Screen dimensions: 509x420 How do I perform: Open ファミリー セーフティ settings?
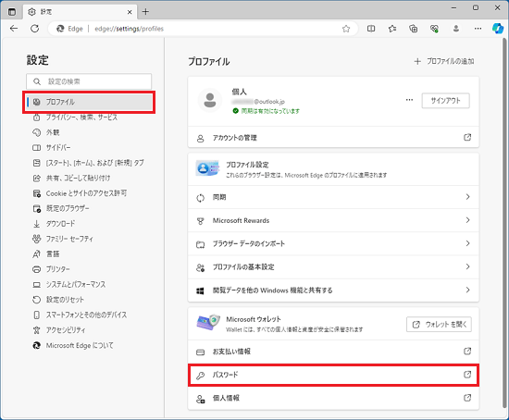pos(63,239)
